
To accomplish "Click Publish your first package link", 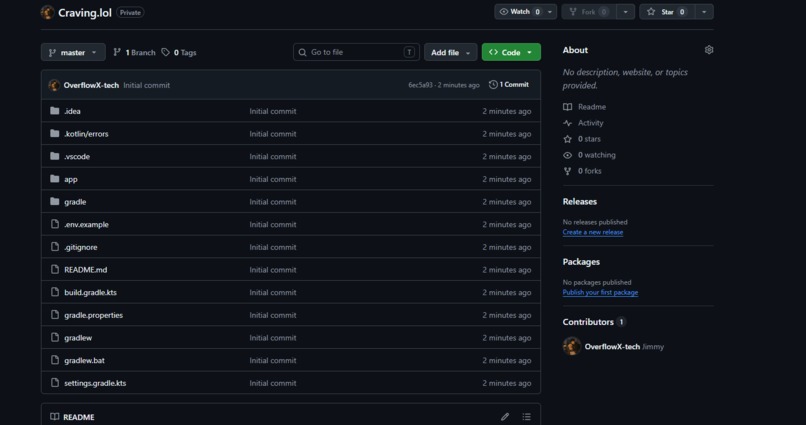I will (600, 292).
